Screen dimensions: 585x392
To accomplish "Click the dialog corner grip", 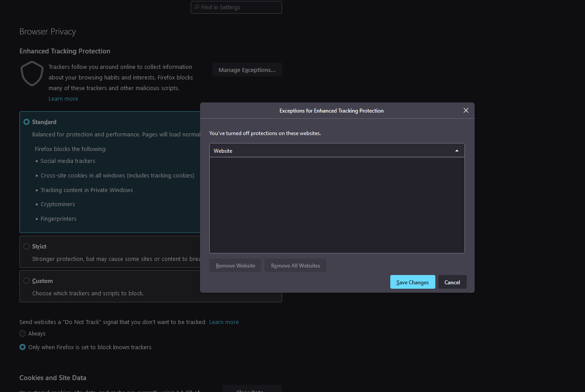I will 471,289.
